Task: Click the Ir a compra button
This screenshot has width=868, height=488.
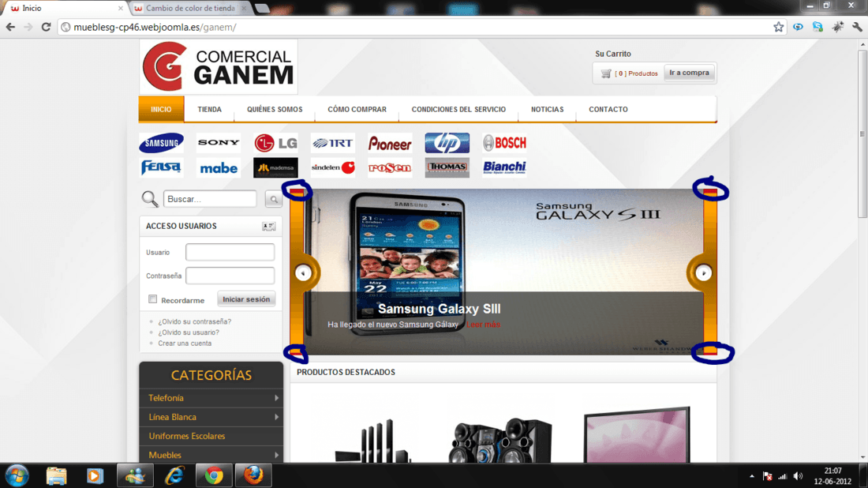Action: click(x=689, y=73)
